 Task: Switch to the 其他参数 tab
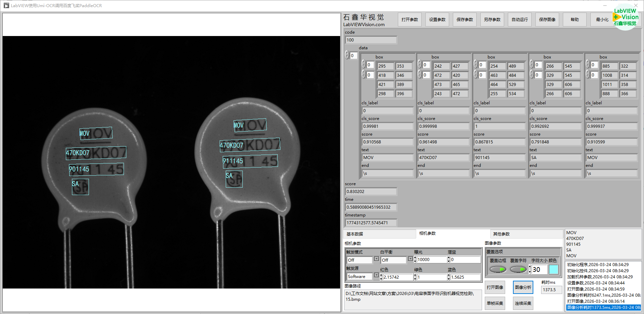pyautogui.click(x=501, y=234)
